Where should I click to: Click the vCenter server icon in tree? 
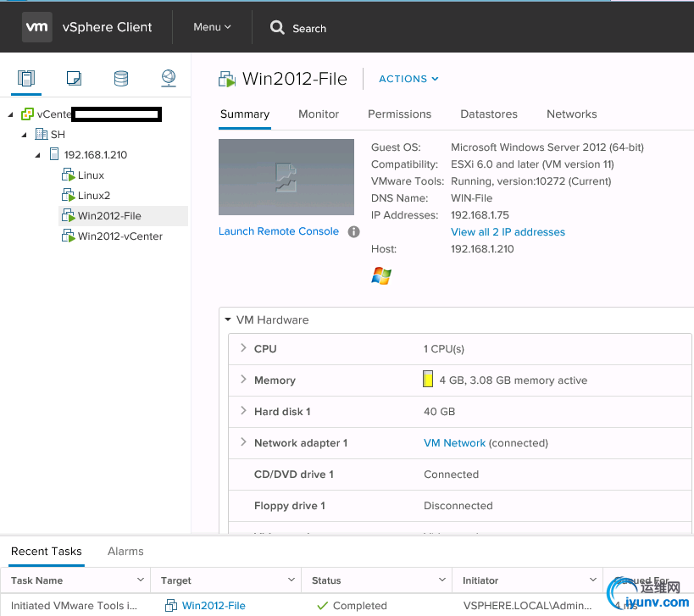(27, 114)
